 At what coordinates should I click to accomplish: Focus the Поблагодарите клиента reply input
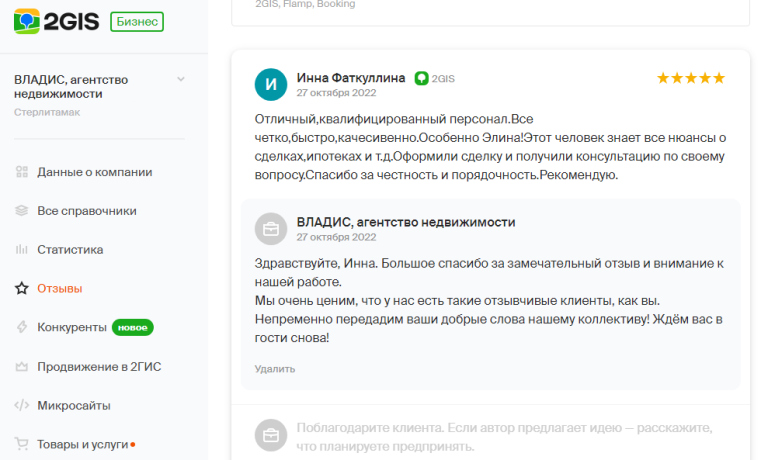(504, 437)
